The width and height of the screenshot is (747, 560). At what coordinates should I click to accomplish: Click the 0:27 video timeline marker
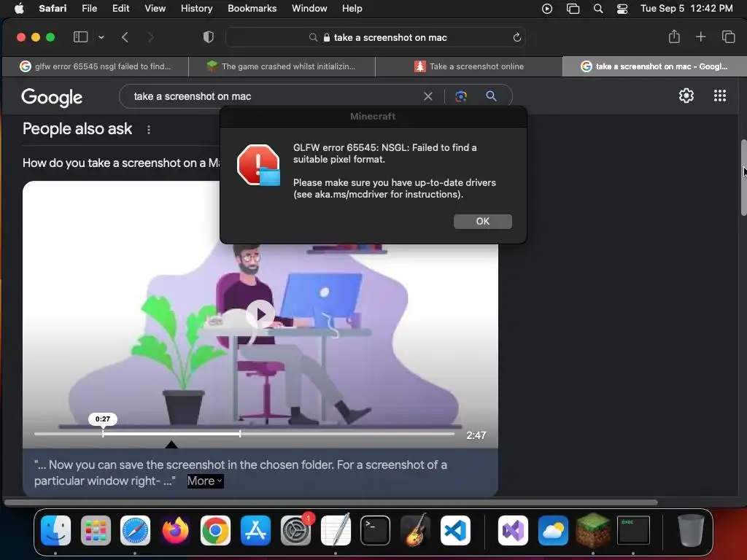coord(102,419)
